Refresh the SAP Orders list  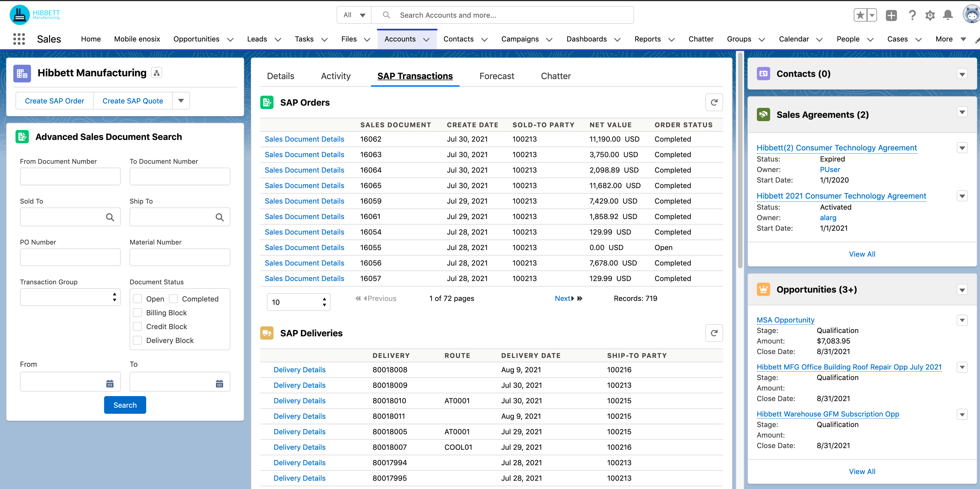[714, 102]
